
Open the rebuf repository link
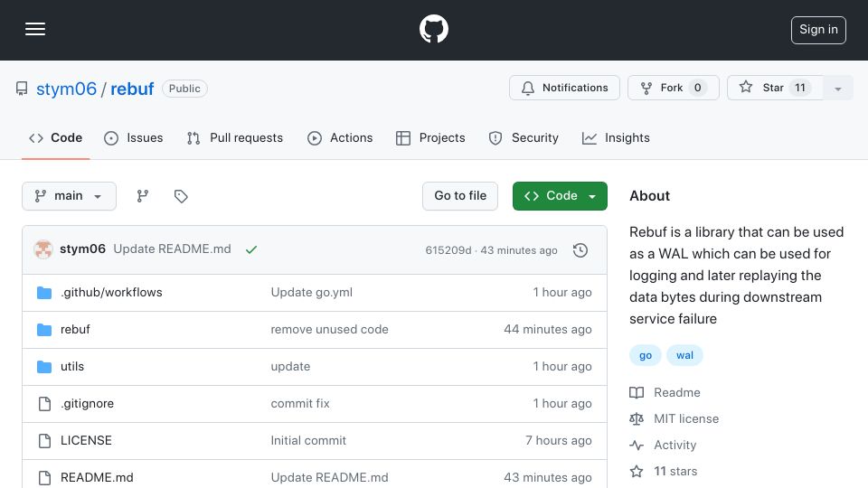point(132,89)
